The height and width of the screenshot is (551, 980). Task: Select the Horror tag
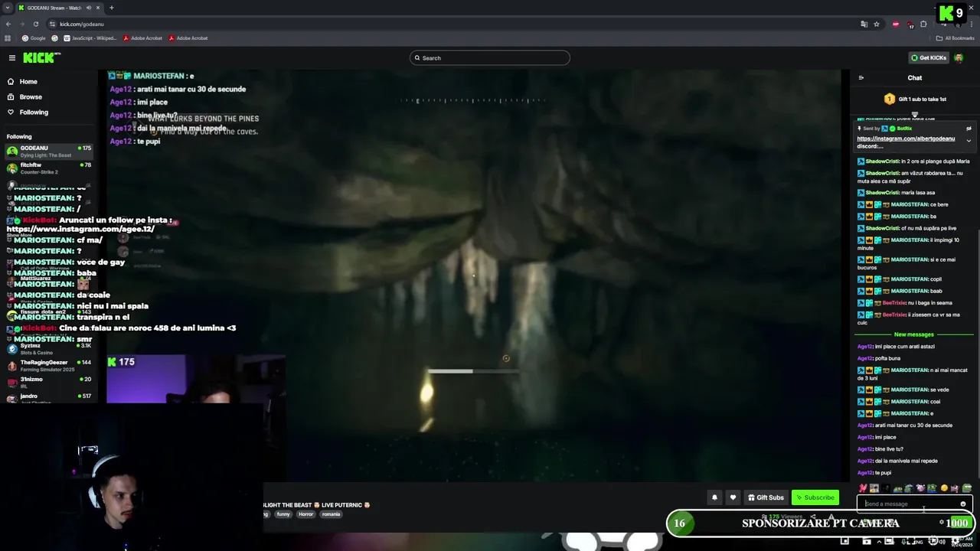tap(305, 514)
